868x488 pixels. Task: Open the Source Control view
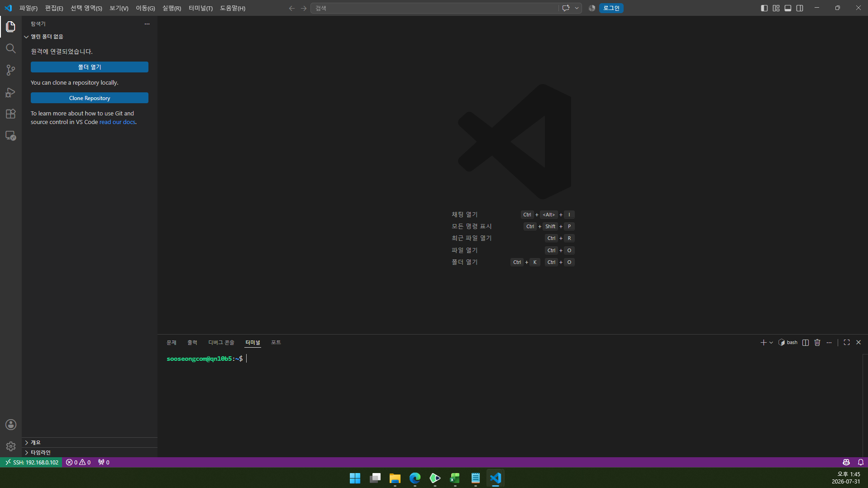pos(11,70)
